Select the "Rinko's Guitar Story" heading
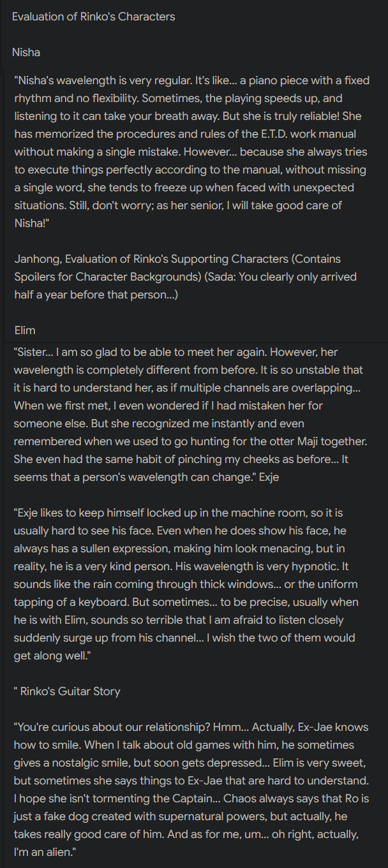 click(x=70, y=691)
